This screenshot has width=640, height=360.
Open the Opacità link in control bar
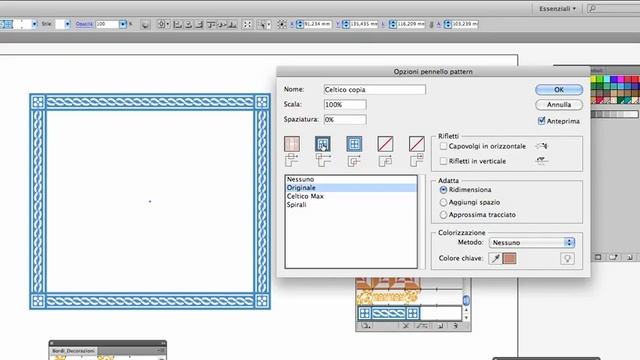(84, 24)
